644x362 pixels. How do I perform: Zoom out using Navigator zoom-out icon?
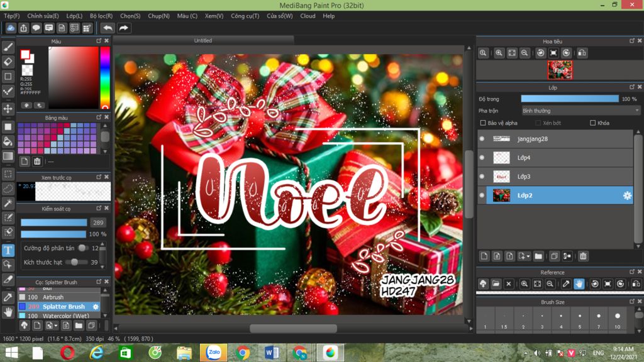coord(525,53)
